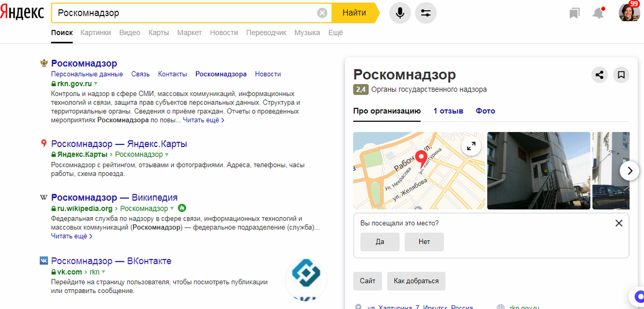This screenshot has width=644, height=309.
Task: Switch to the Картинки tab
Action: pos(96,33)
